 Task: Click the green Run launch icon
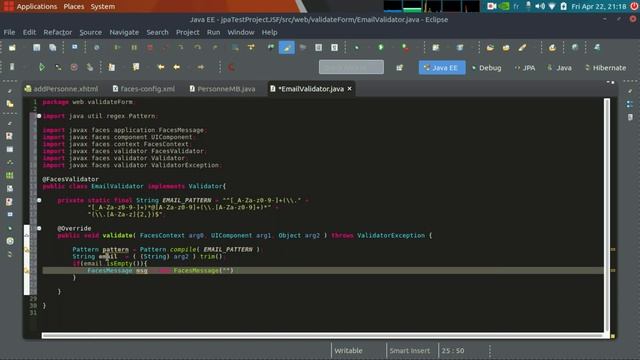coord(380,48)
